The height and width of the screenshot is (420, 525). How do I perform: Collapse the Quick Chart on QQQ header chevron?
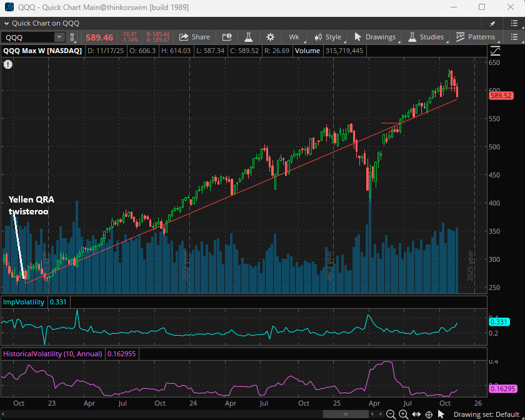coord(6,24)
